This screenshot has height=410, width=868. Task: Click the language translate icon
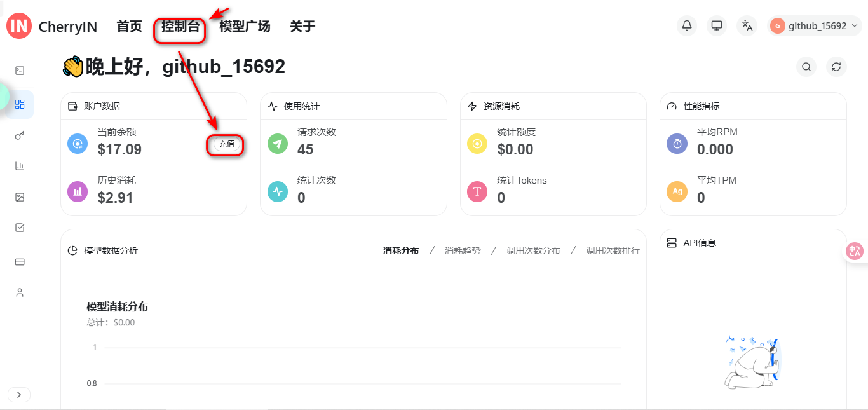[x=747, y=25]
